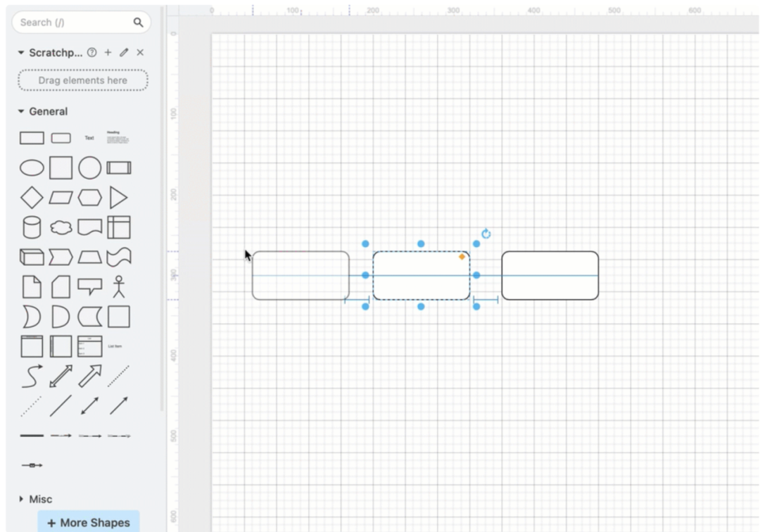Add a new item to the Scratchpad
Screen dimensions: 760x532
pyautogui.click(x=108, y=53)
